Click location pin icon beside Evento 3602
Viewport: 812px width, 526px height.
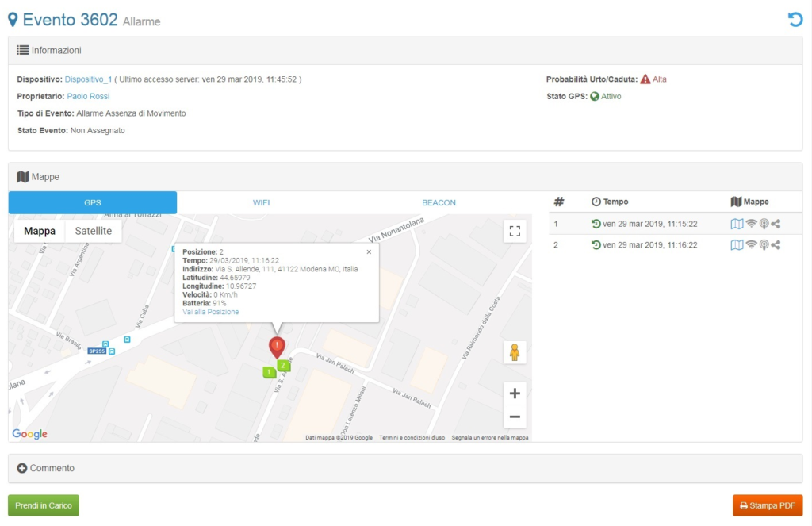(x=13, y=20)
